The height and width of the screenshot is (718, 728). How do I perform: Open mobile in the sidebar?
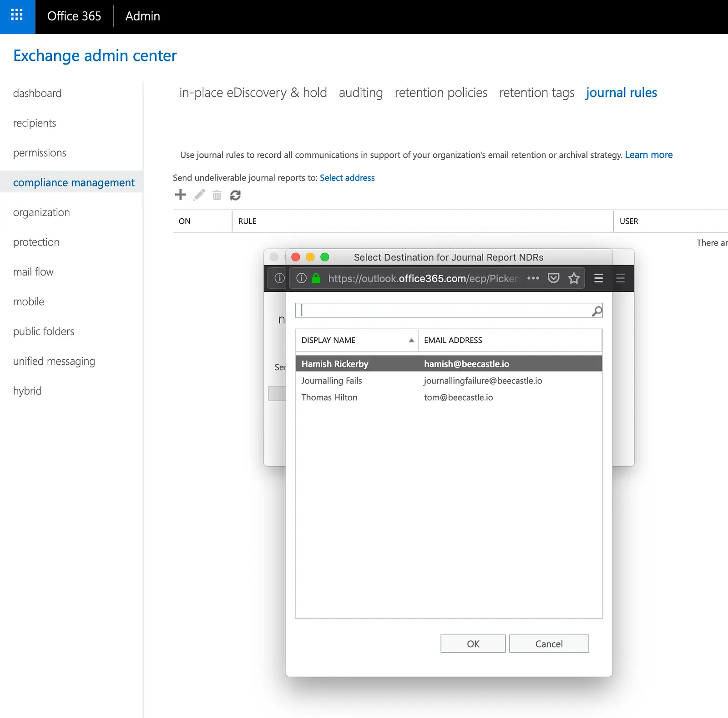pyautogui.click(x=29, y=301)
